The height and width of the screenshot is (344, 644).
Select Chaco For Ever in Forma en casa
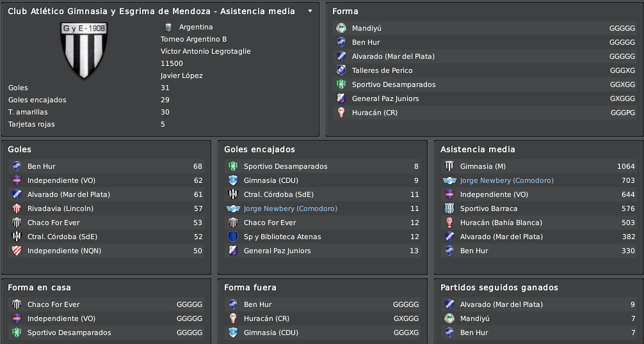coord(106,304)
